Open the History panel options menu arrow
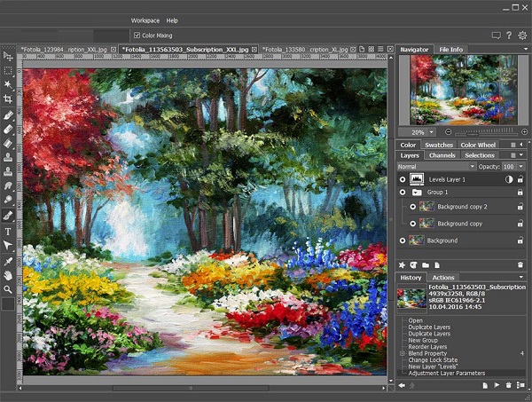 coord(521,277)
